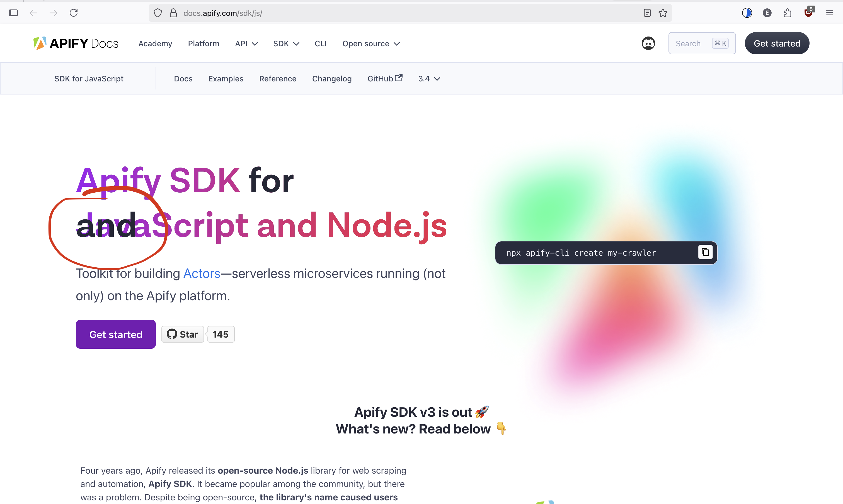The image size is (843, 504).
Task: Open the uBlock Origin extension icon
Action: pos(809,12)
